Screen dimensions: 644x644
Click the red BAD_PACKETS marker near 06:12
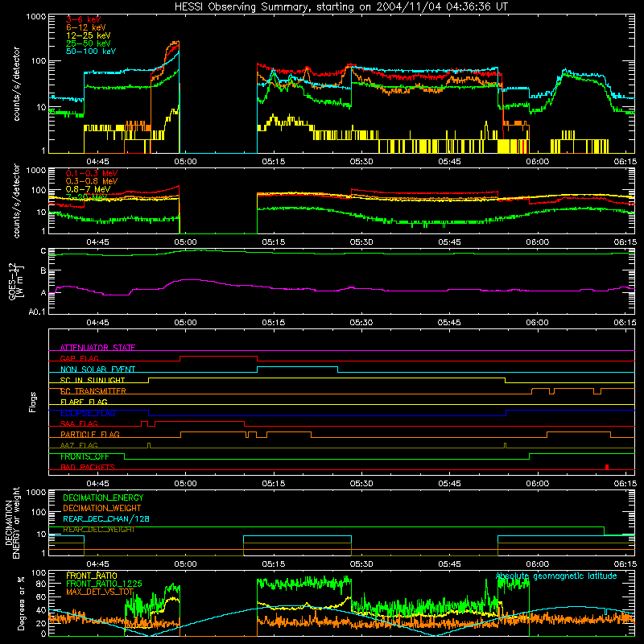tap(607, 467)
